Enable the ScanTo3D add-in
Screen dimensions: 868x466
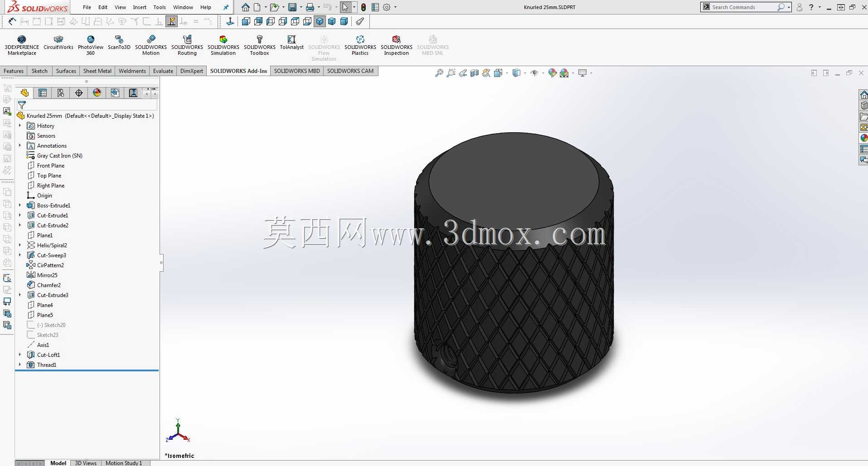click(x=119, y=43)
